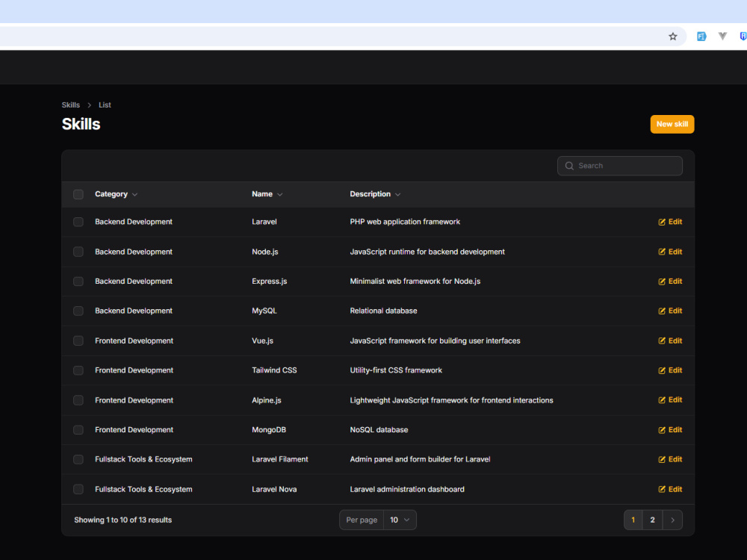Image resolution: width=747 pixels, height=560 pixels.
Task: Edit the MySQL skill
Action: 670,311
